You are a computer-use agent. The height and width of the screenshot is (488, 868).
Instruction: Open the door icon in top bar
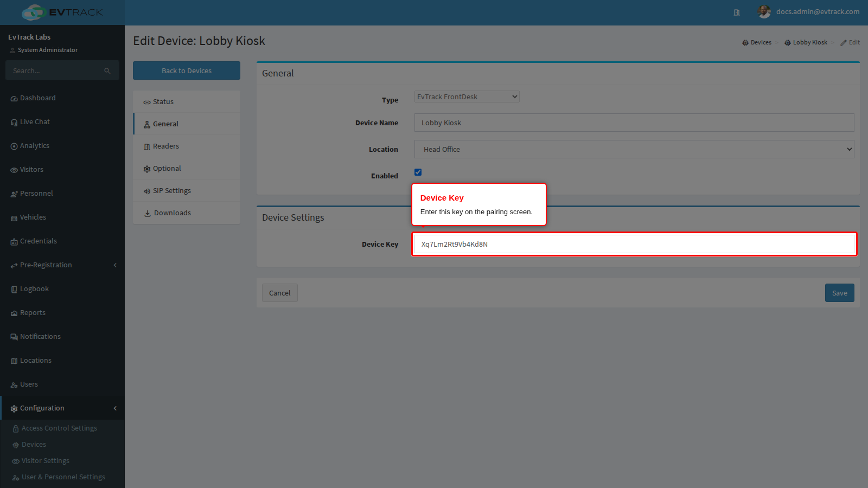pyautogui.click(x=737, y=12)
